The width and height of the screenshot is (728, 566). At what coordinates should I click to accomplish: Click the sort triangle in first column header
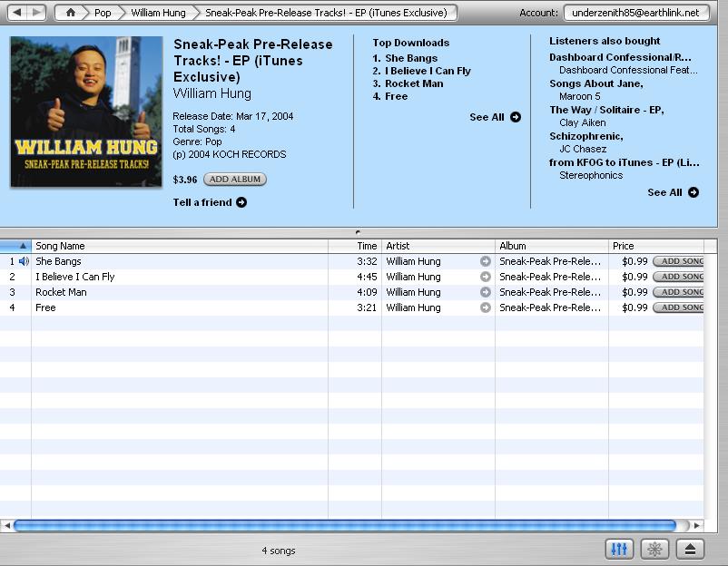(x=23, y=246)
